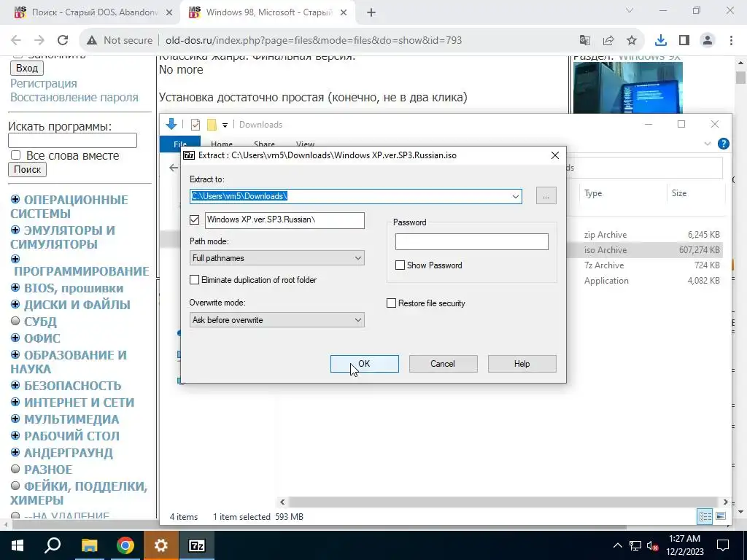Open the Chrome profile avatar icon
747x560 pixels.
click(708, 41)
